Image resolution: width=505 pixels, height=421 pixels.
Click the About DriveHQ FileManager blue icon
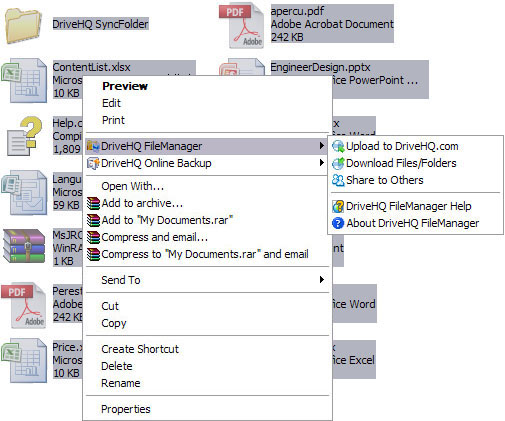[338, 223]
